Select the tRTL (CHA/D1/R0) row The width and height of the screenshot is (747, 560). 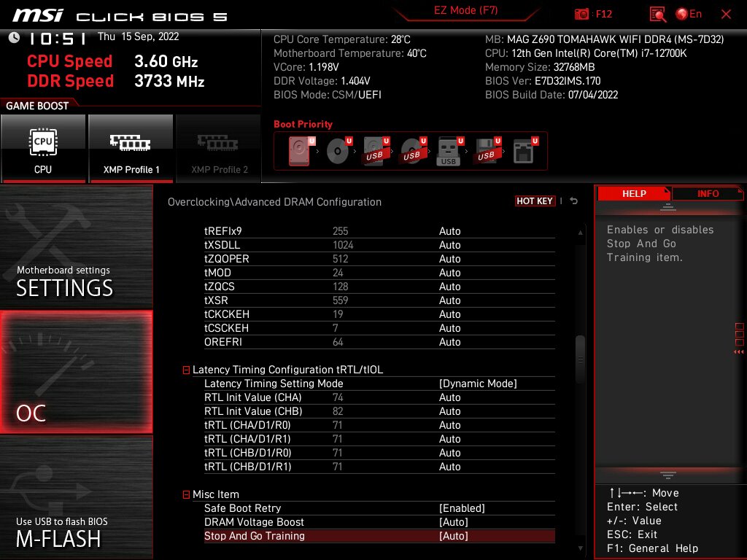379,425
